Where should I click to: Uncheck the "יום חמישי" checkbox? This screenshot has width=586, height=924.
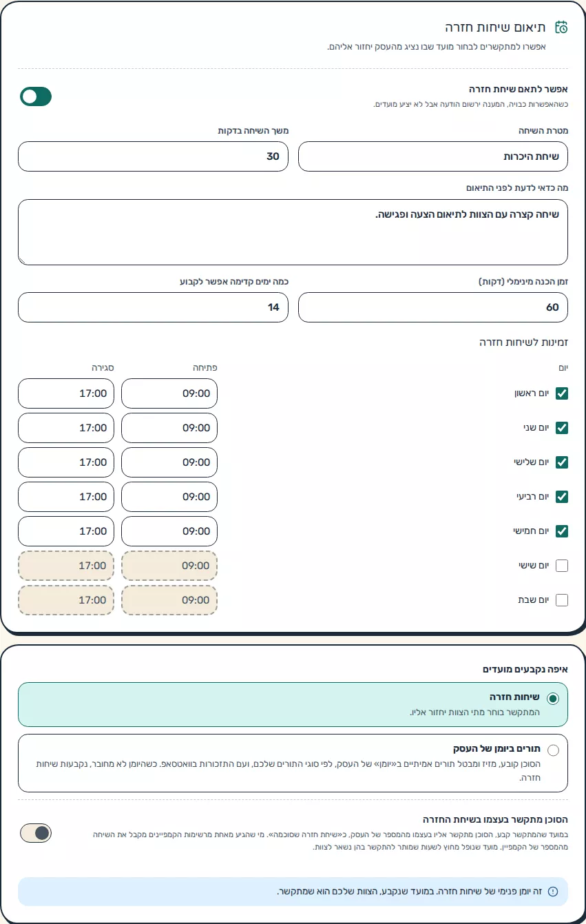pos(562,531)
